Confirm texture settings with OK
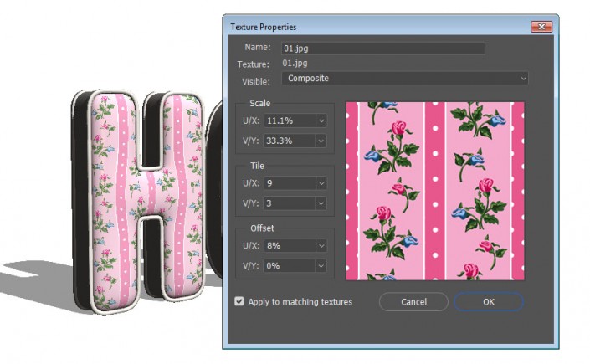This screenshot has height=364, width=590. pyautogui.click(x=488, y=301)
